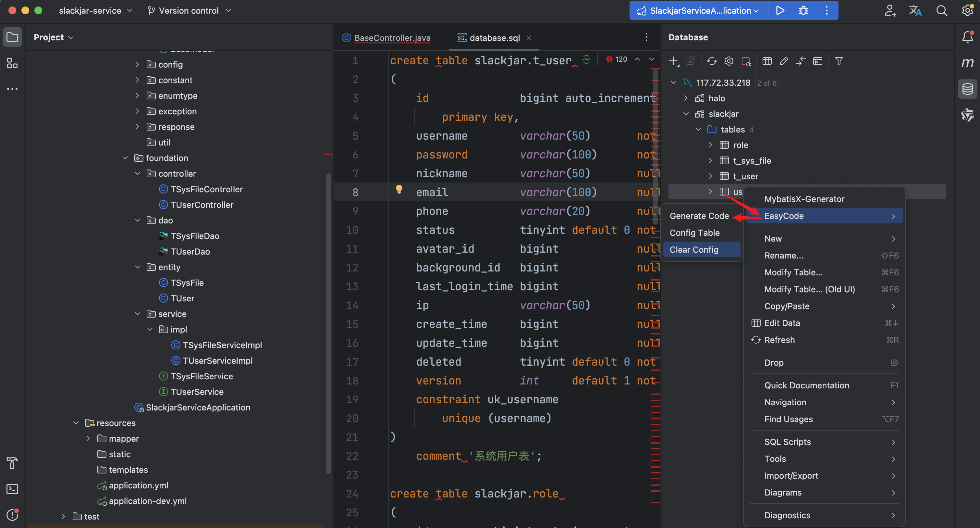Image resolution: width=980 pixels, height=528 pixels.
Task: Collapse the foundation folder
Action: 125,158
